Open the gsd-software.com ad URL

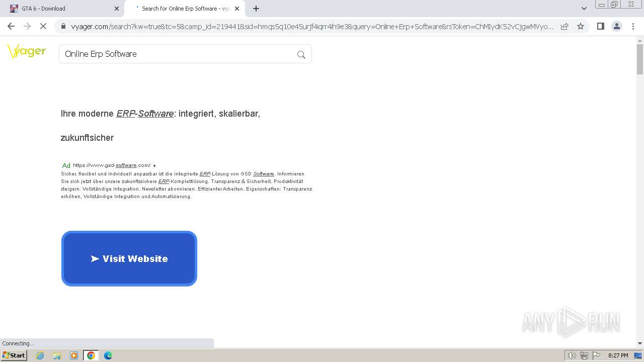(112, 165)
